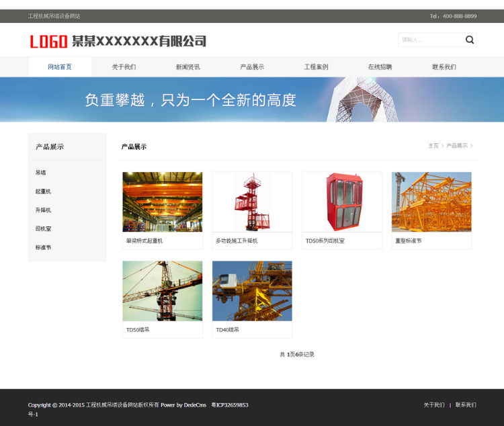
Task: Open the 网站首页 navigation tab
Action: tap(60, 67)
